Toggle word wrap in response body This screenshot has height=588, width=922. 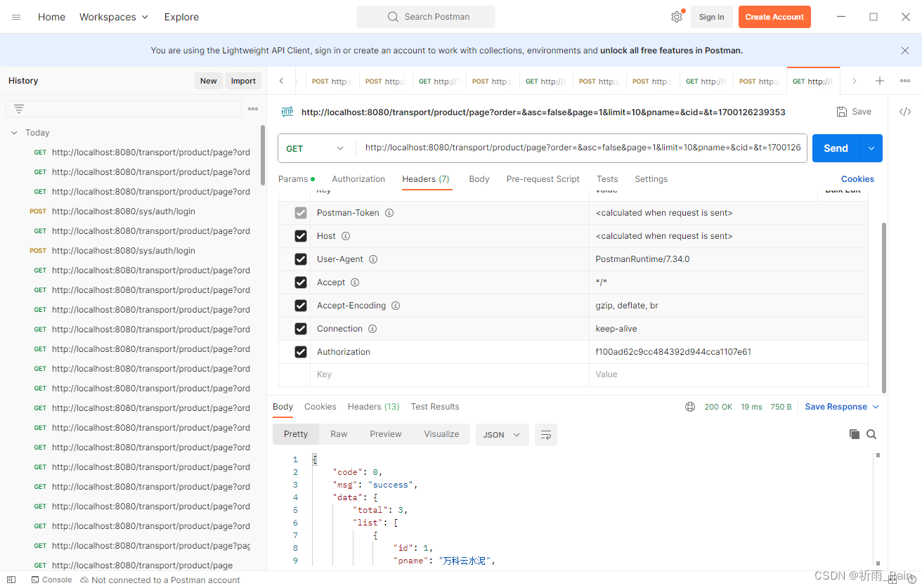pos(546,435)
